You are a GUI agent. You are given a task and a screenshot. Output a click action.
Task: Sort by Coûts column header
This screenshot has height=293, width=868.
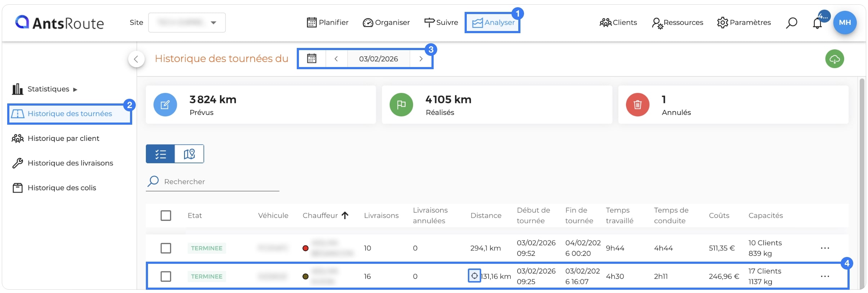click(x=719, y=216)
